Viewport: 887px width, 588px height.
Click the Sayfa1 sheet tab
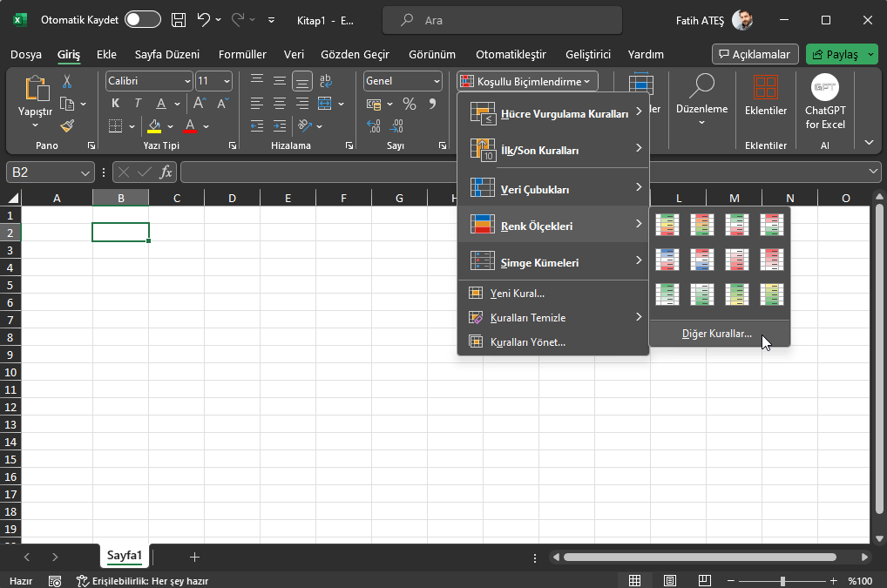[123, 557]
